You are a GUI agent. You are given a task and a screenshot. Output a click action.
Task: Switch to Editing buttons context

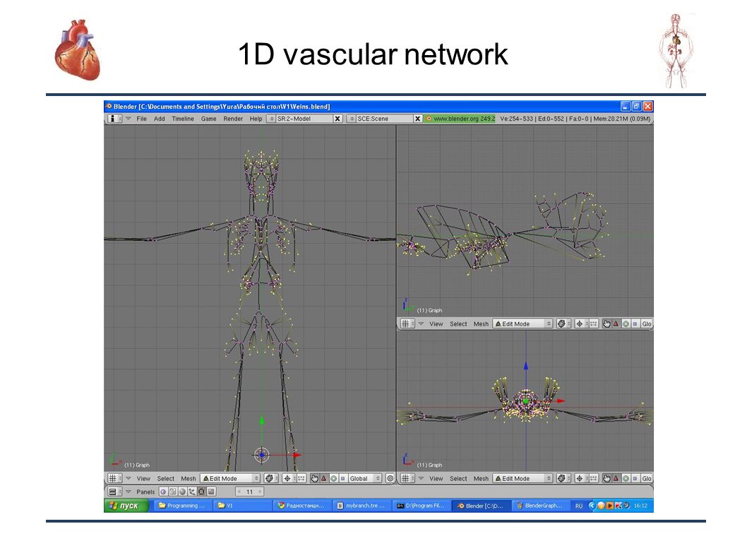(x=201, y=492)
